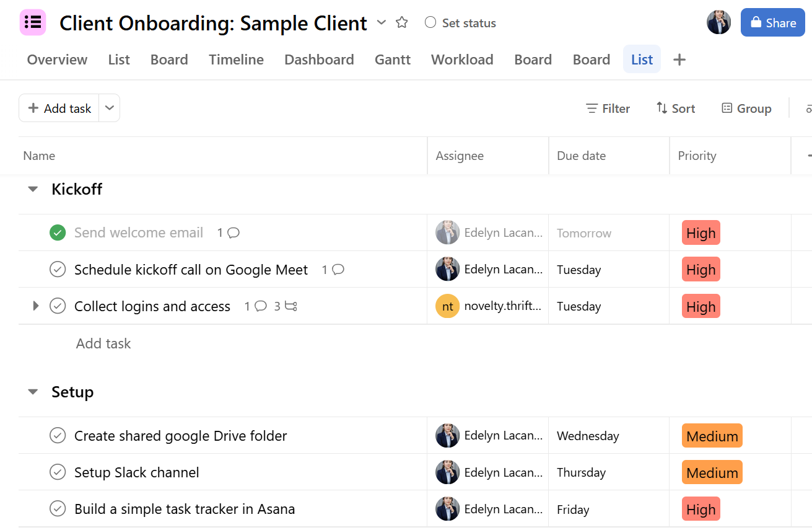Image resolution: width=812 pixels, height=530 pixels.
Task: Collapse the Setup section
Action: tap(33, 392)
